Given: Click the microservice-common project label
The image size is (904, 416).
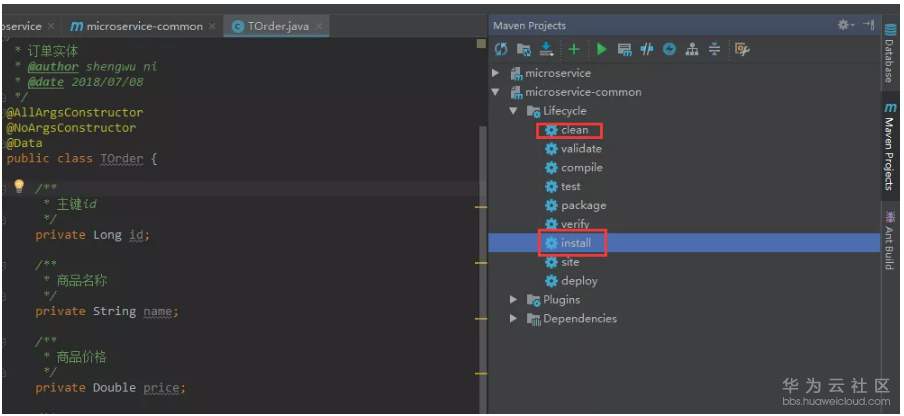Looking at the screenshot, I should pos(583,92).
